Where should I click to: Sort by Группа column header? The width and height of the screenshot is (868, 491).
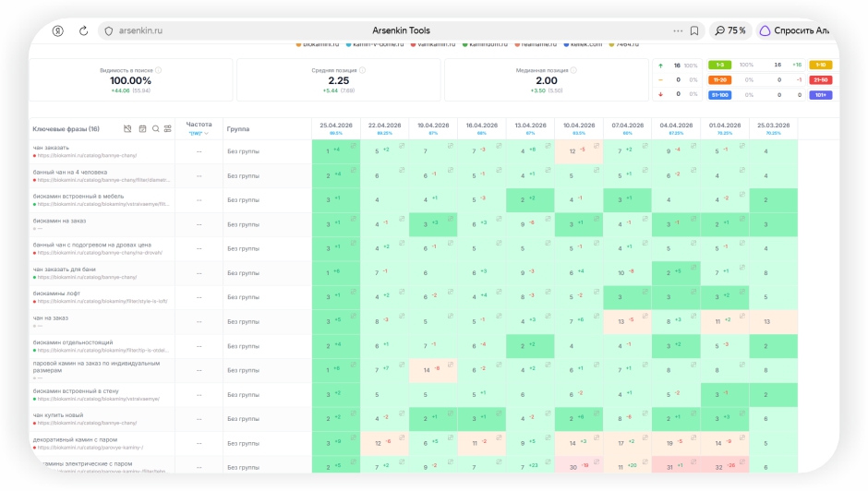238,129
